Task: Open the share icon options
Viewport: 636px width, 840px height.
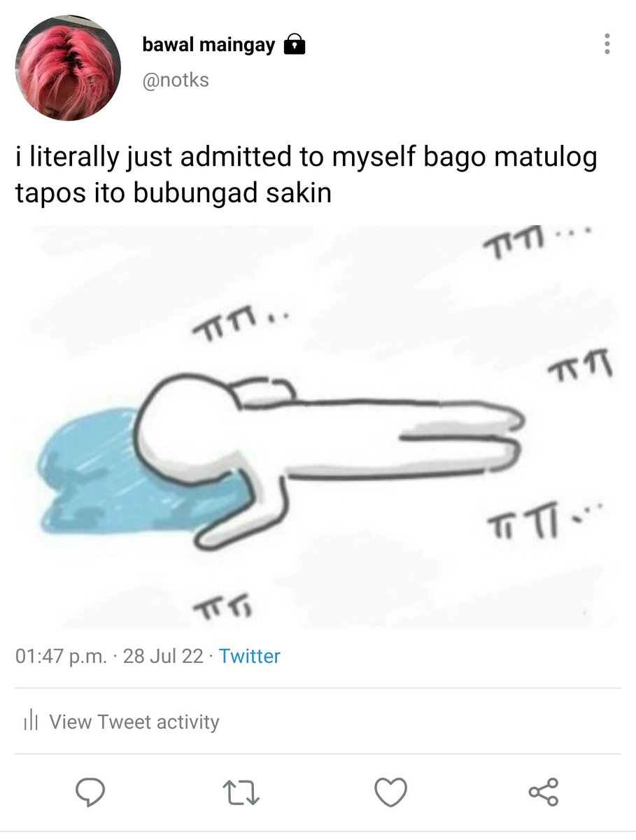Action: (544, 792)
